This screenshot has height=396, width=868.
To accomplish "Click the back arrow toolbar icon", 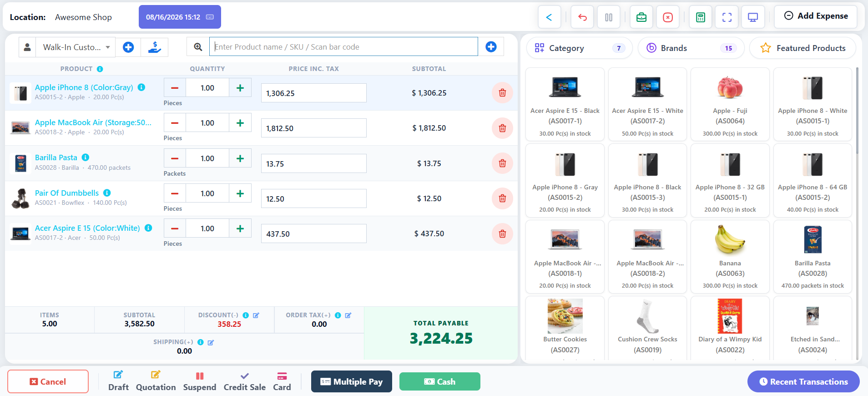I will [549, 17].
